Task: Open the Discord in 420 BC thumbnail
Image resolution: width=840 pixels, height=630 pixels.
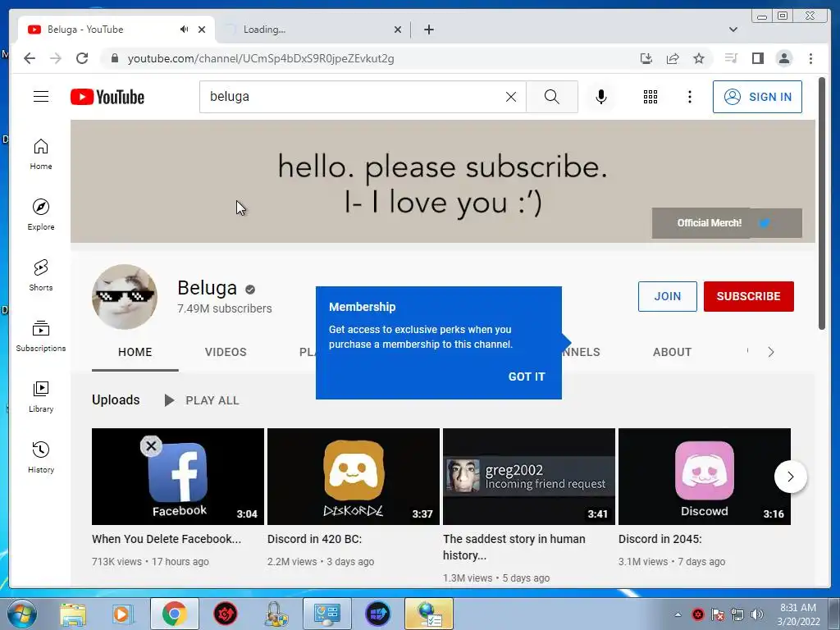Action: click(x=353, y=477)
